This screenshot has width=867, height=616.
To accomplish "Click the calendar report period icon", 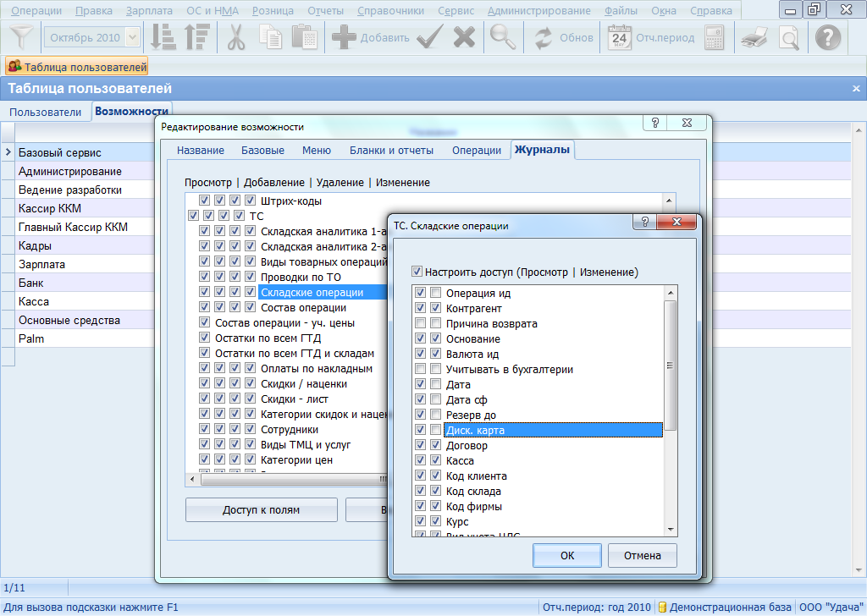I will pos(620,37).
